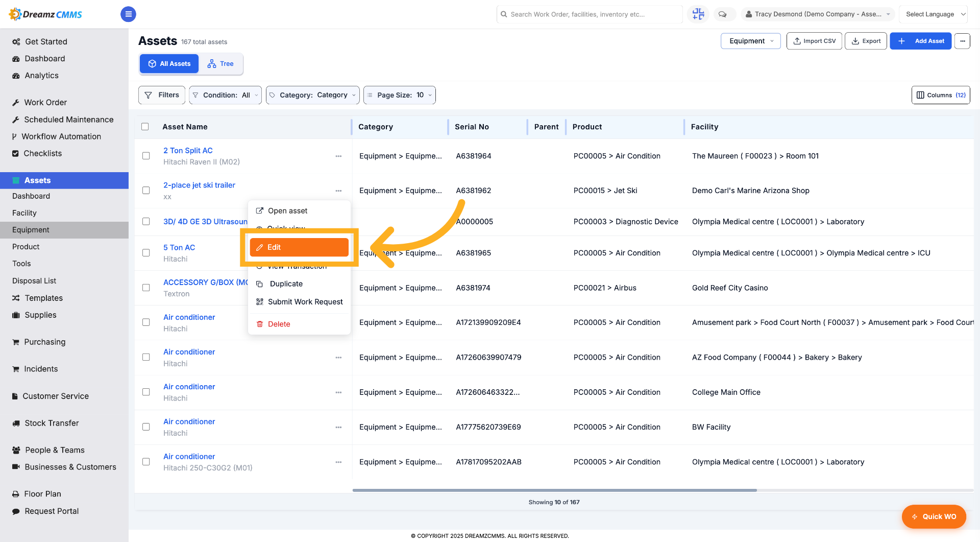Expand the Select Language dropdown
The height and width of the screenshot is (542, 980).
tap(934, 14)
